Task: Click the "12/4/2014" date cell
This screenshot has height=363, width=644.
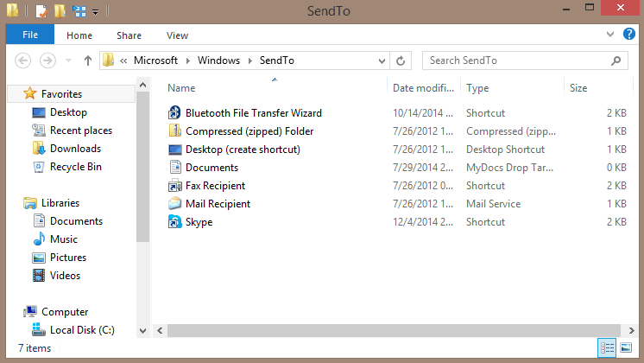Action: tap(423, 222)
